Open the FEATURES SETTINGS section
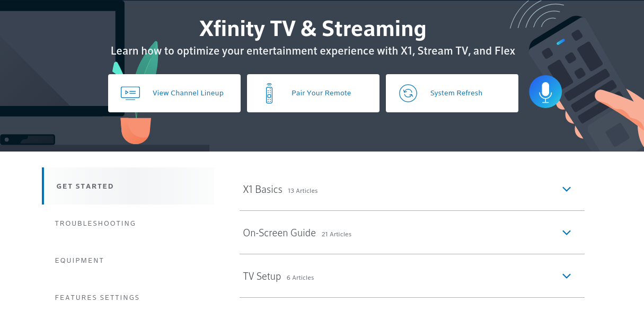The image size is (644, 311). coord(97,297)
